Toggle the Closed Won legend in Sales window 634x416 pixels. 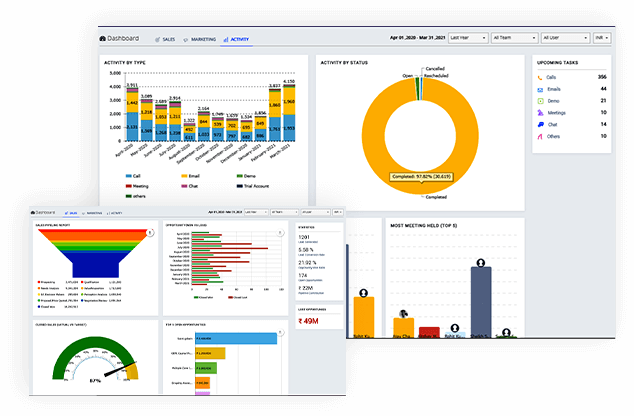coord(203,297)
